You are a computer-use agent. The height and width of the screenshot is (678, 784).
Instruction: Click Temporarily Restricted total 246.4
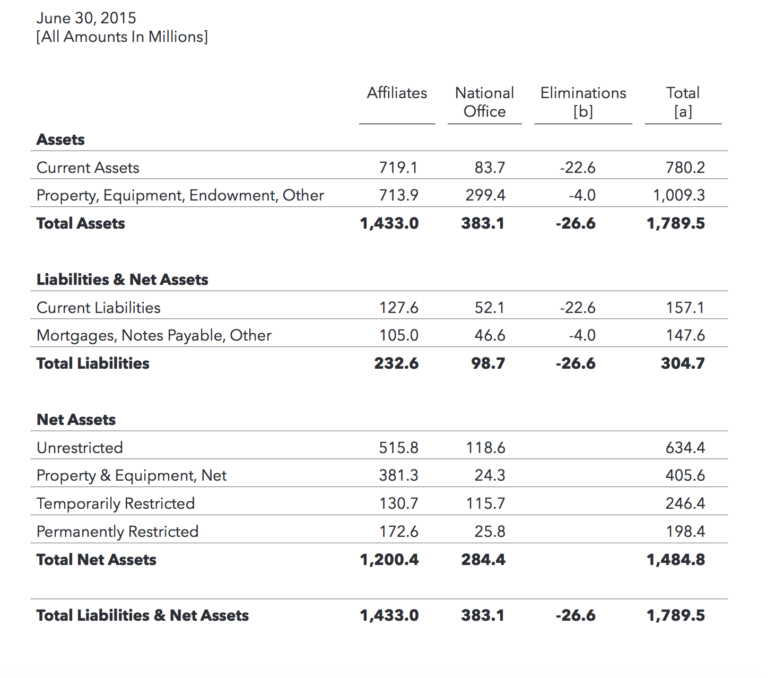(x=685, y=503)
